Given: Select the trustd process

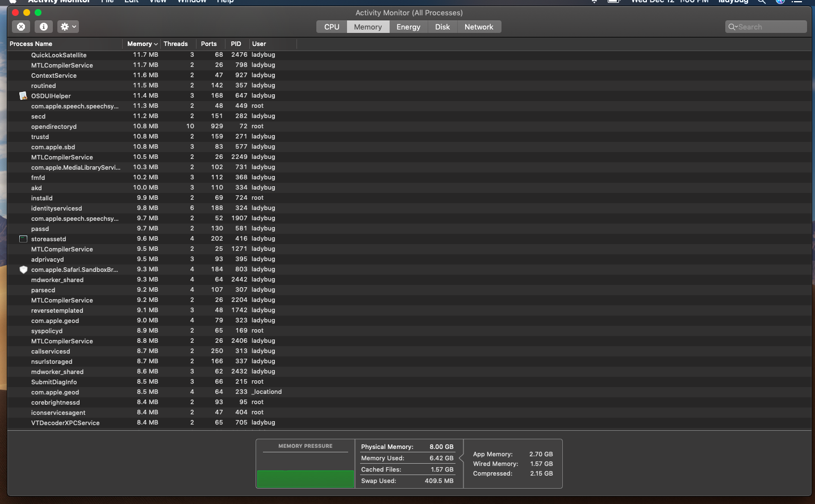Looking at the screenshot, I should (x=409, y=137).
